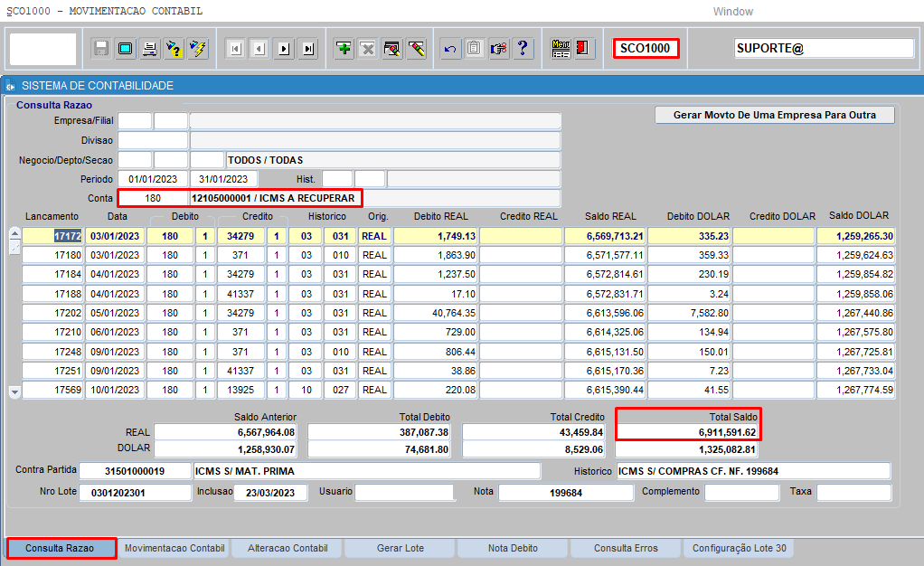Click Gerar Movto De Uma Empresa Para Outra
Viewport: 924px width, 566px height.
tap(774, 115)
